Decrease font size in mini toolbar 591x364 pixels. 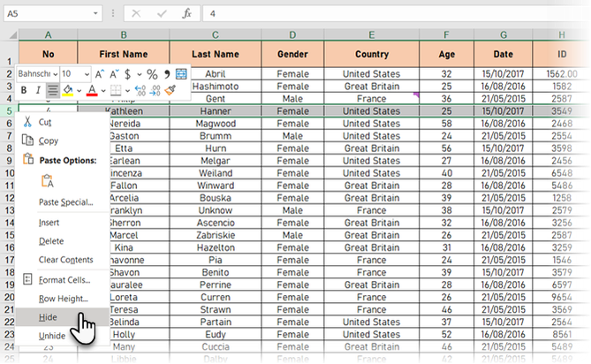pos(114,74)
